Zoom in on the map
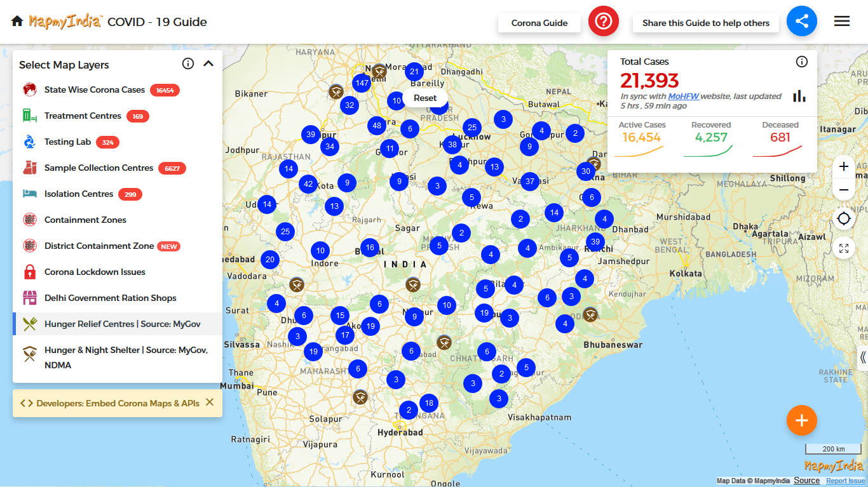This screenshot has height=487, width=868. click(x=844, y=166)
